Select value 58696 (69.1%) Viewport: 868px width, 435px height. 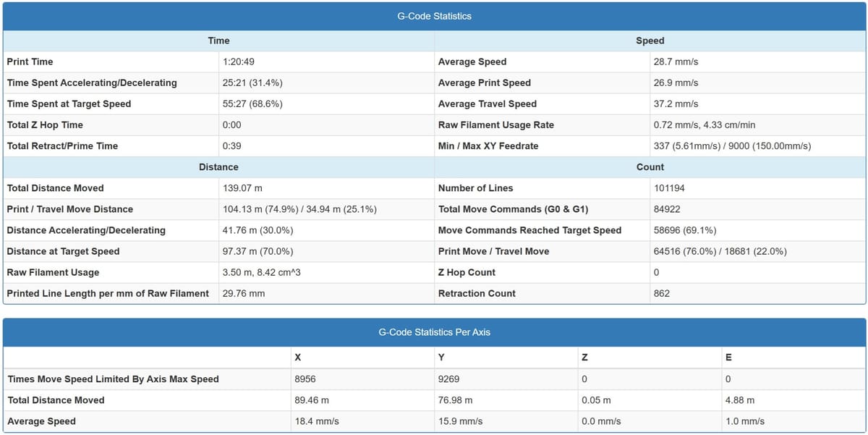point(685,229)
